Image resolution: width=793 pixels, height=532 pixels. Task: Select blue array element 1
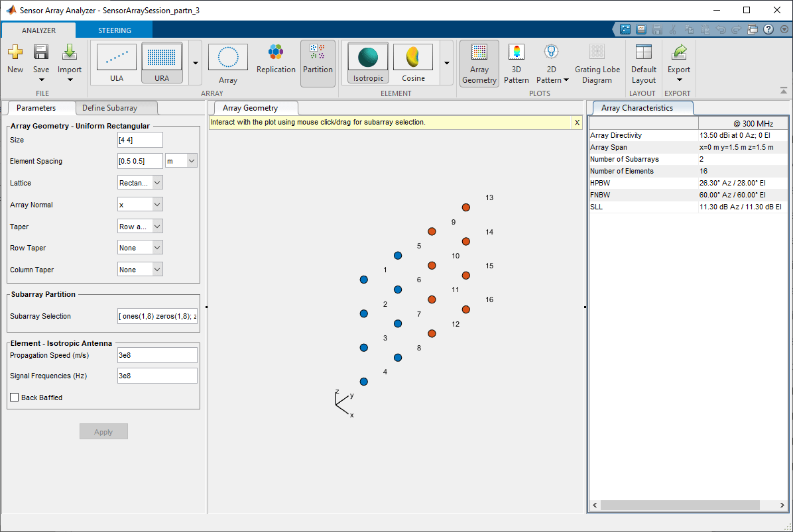pyautogui.click(x=363, y=280)
